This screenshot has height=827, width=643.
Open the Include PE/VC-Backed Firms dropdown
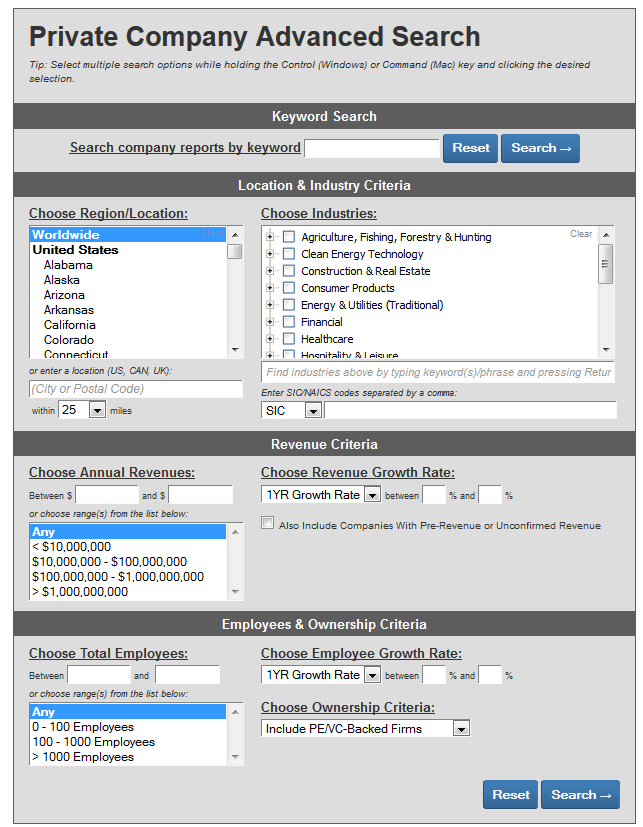pyautogui.click(x=460, y=729)
